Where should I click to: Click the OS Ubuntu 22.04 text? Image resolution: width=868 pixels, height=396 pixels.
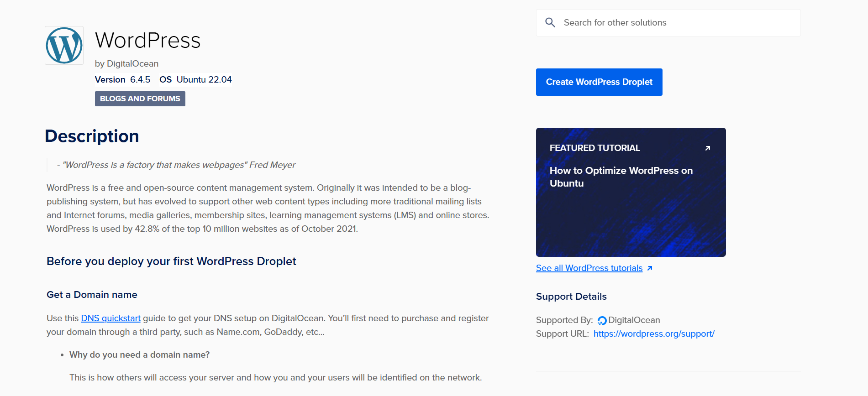click(195, 79)
